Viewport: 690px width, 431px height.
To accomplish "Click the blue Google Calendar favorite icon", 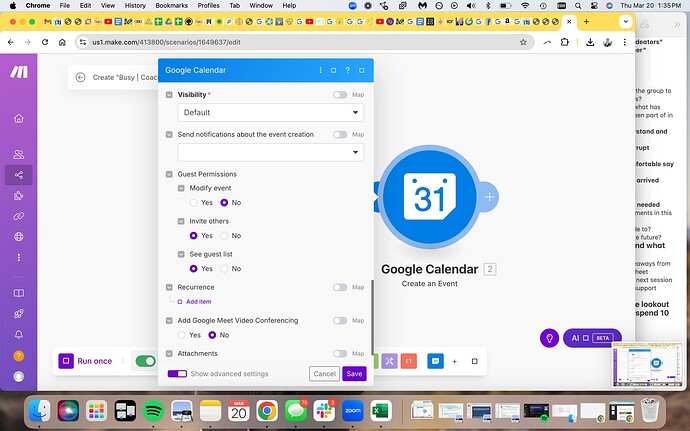I will [436, 361].
